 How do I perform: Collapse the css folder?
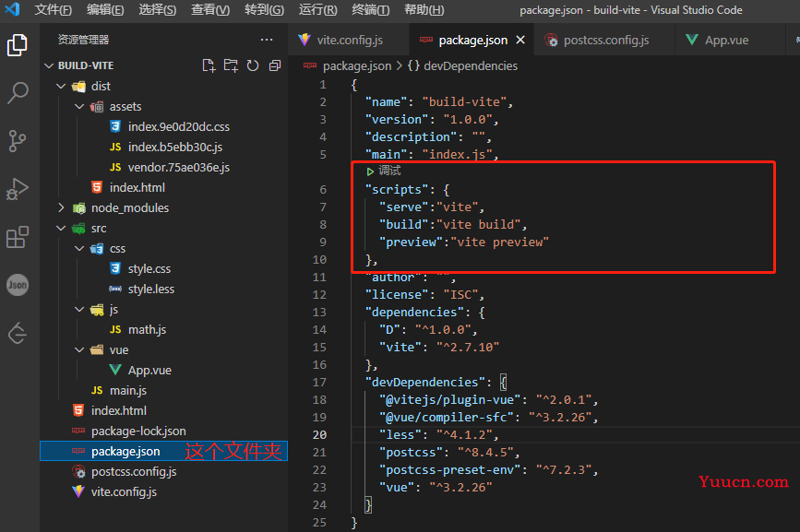coord(79,249)
